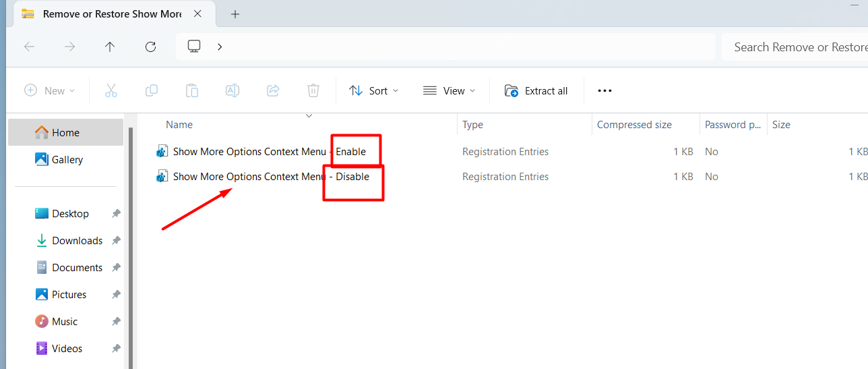Open the See more ellipsis menu
Viewport: 868px width, 369px height.
(x=604, y=90)
